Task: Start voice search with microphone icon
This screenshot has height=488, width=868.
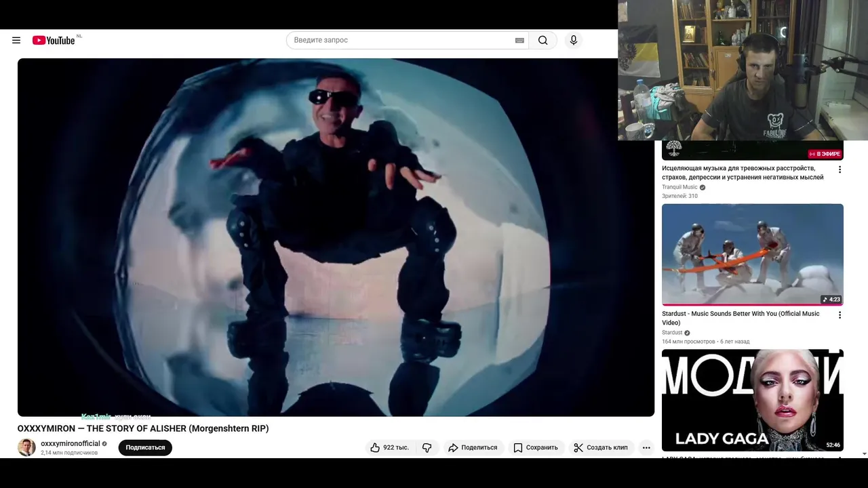Action: (x=574, y=40)
